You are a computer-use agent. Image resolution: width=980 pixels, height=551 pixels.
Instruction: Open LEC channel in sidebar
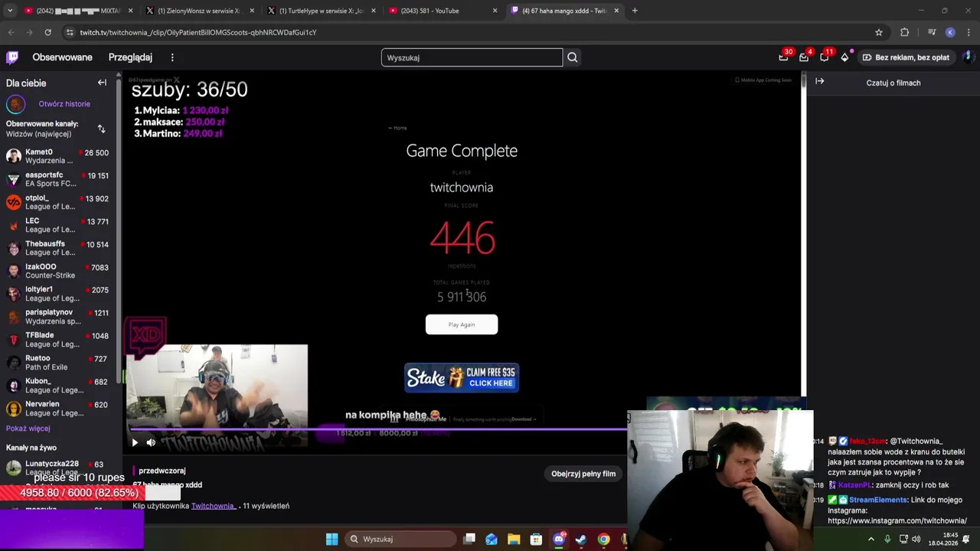click(58, 225)
